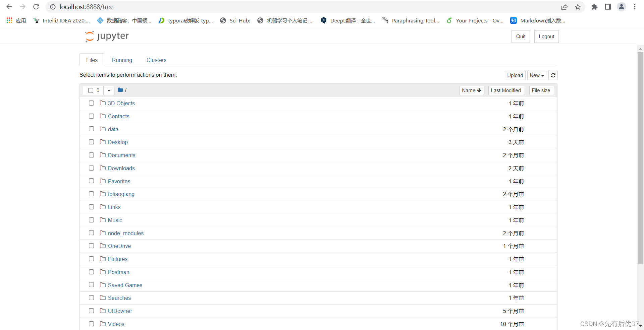This screenshot has width=644, height=330.
Task: Switch to the Clusters tab
Action: 156,60
